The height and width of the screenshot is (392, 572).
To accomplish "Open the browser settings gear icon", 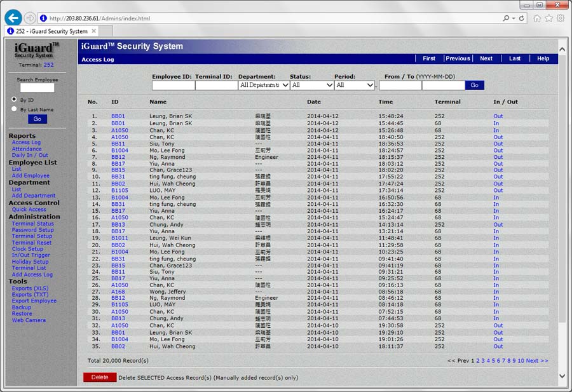I will (561, 18).
